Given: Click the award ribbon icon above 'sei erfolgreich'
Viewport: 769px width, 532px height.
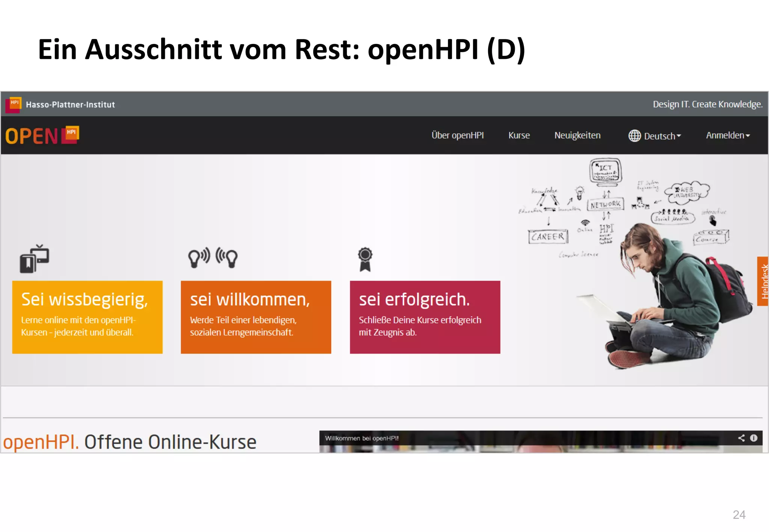Looking at the screenshot, I should point(365,259).
